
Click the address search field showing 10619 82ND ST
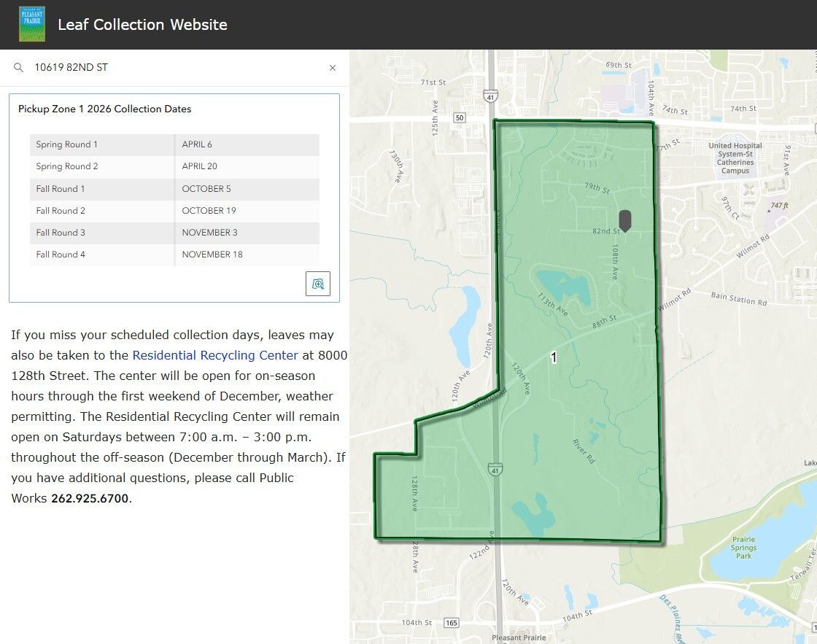[175, 68]
